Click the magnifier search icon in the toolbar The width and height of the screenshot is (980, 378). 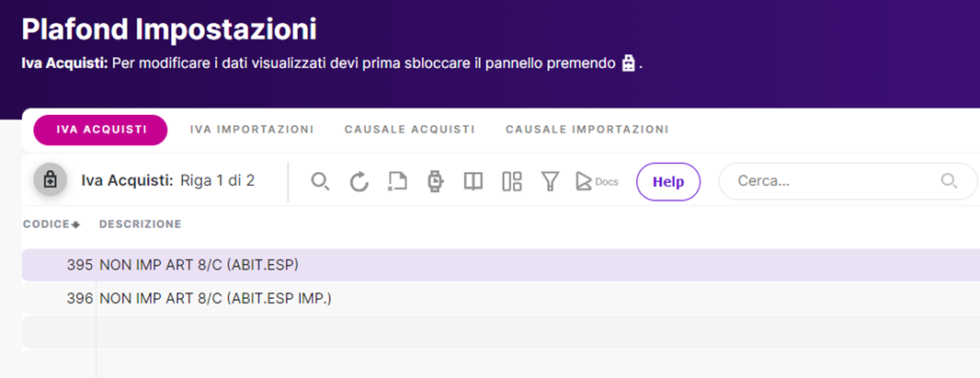tap(321, 182)
